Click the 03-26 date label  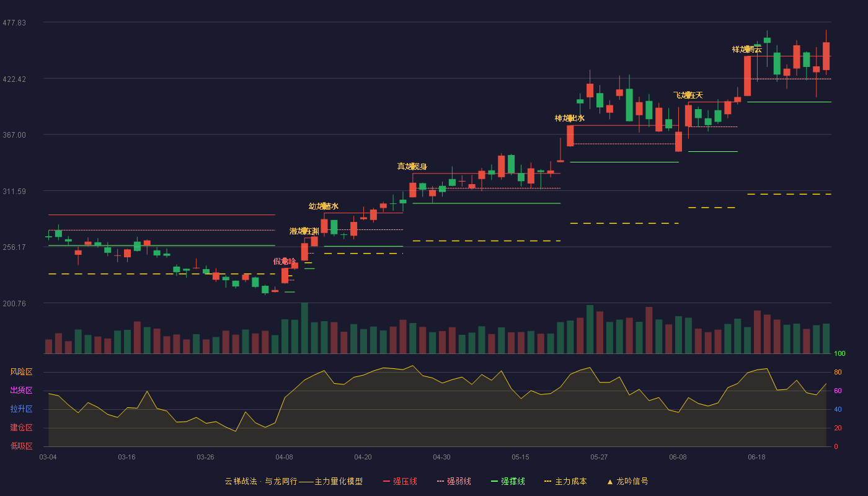click(x=205, y=457)
